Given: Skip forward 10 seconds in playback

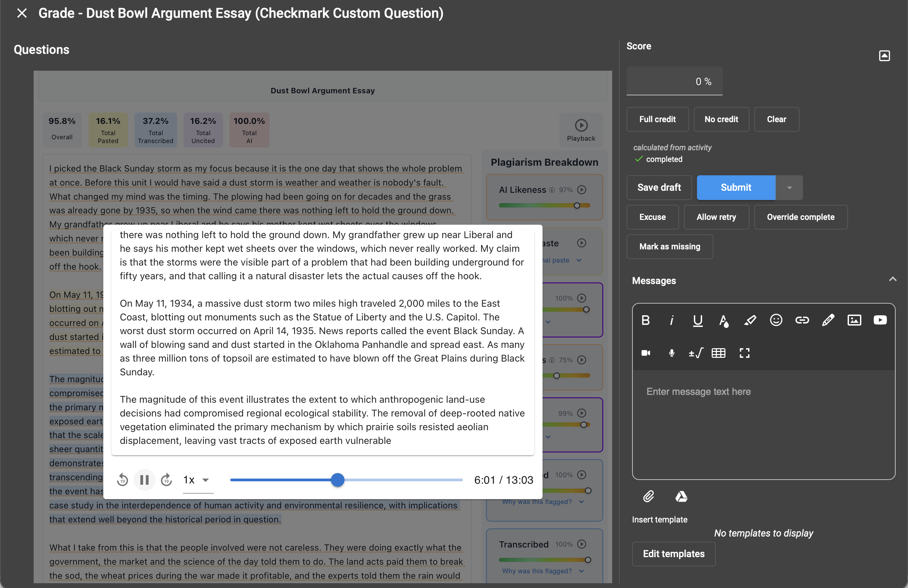Looking at the screenshot, I should point(166,480).
